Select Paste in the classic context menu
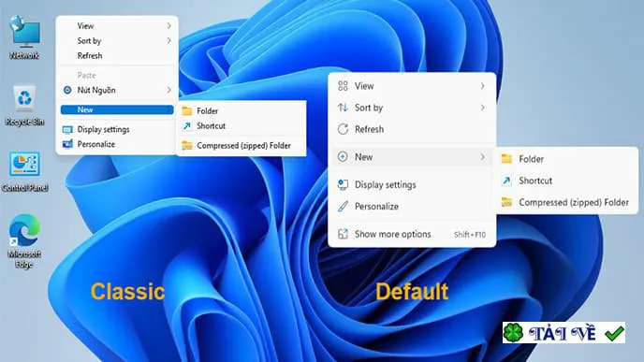Image resolution: width=644 pixels, height=362 pixels. (117, 75)
